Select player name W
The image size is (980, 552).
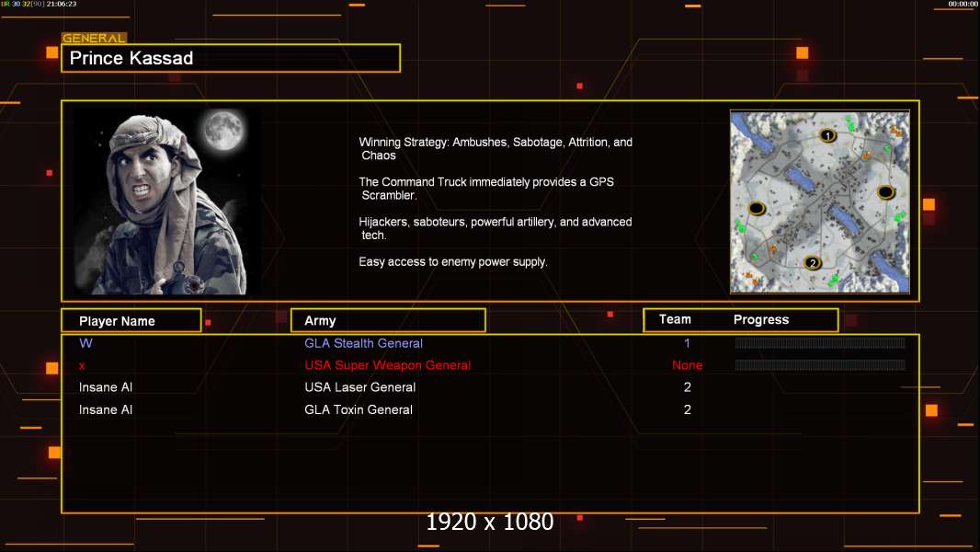point(85,343)
